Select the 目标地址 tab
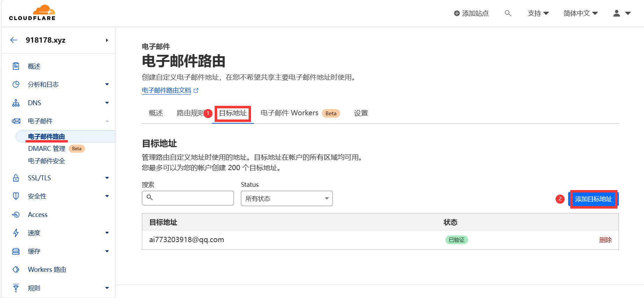The image size is (644, 298). (233, 113)
